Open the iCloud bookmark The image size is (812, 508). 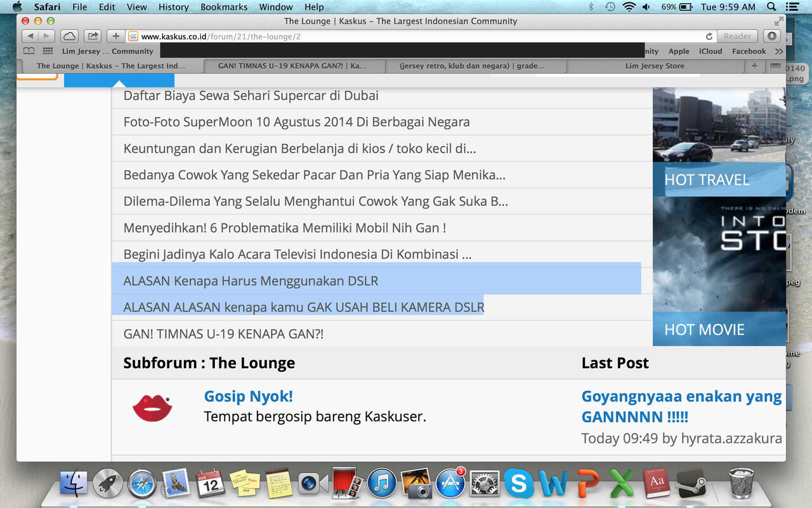pyautogui.click(x=710, y=51)
